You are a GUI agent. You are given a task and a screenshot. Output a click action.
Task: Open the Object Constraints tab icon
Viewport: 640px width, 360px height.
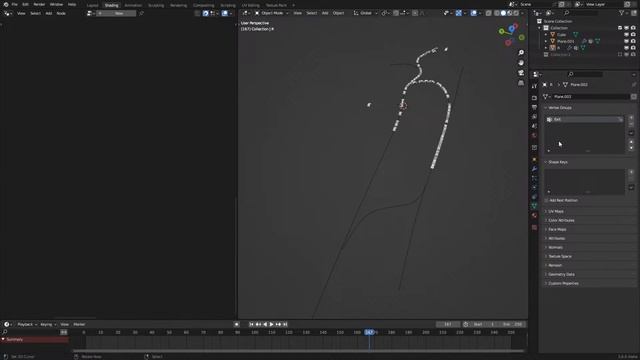coord(534,197)
